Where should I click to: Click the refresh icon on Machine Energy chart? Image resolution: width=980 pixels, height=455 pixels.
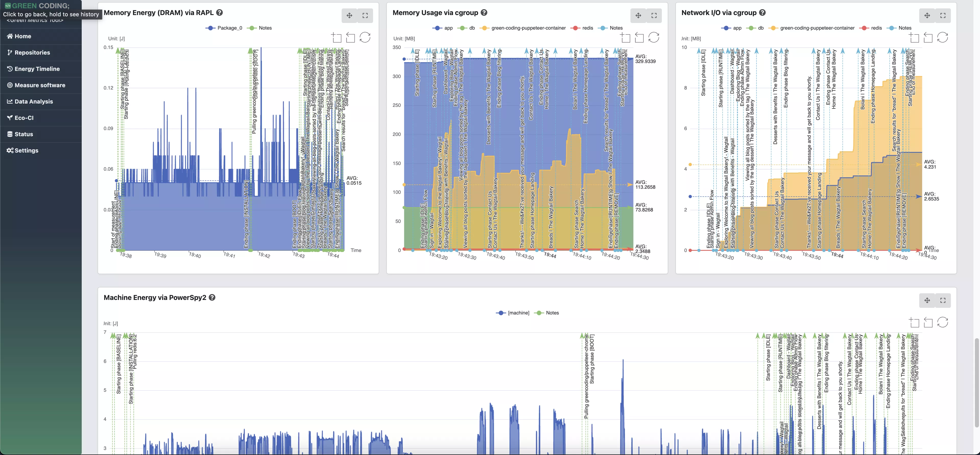(x=943, y=322)
